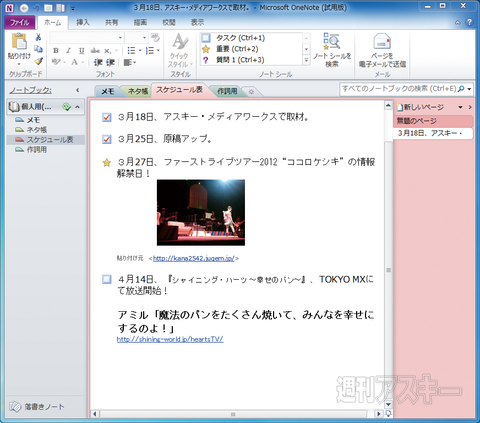Open the 作詞用 section tab
This screenshot has width=480, height=423.
coord(227,91)
